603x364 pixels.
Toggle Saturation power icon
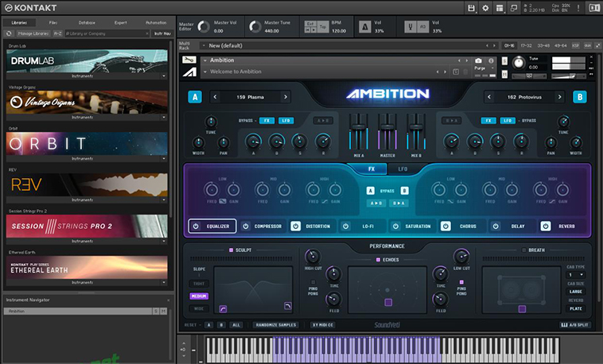coord(395,226)
